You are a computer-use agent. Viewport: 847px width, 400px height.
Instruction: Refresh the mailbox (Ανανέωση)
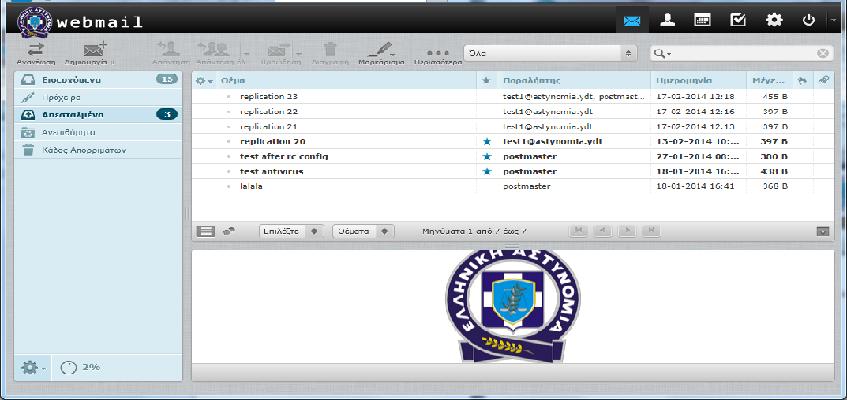(x=36, y=54)
